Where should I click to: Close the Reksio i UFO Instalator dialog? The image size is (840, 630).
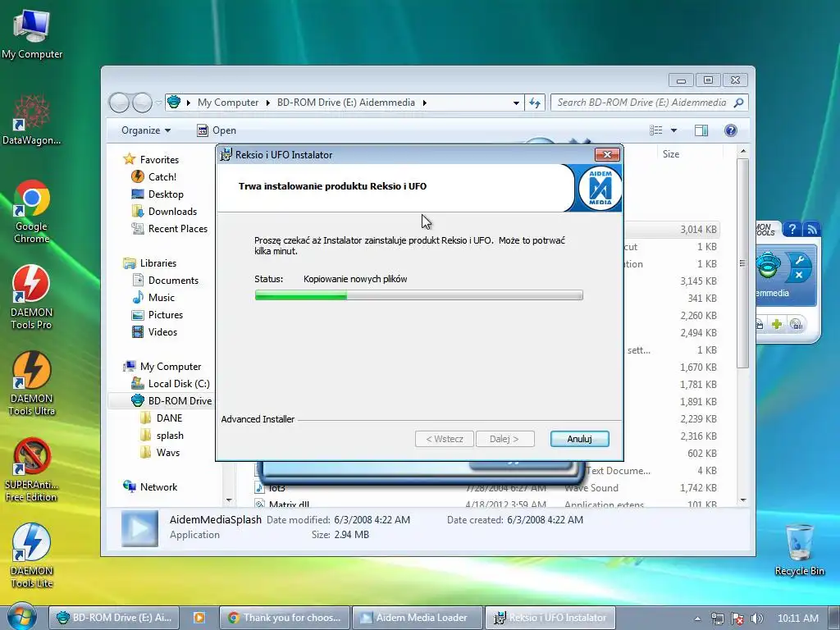click(607, 155)
